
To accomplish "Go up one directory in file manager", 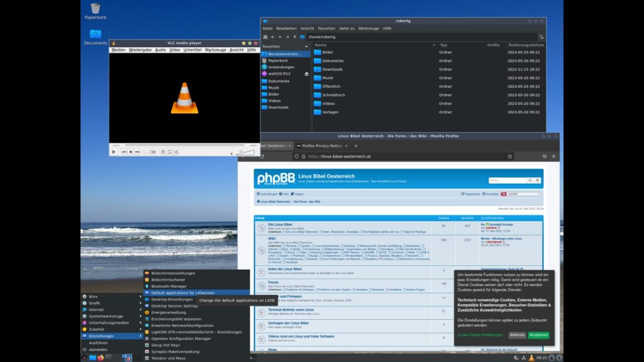I will (294, 37).
